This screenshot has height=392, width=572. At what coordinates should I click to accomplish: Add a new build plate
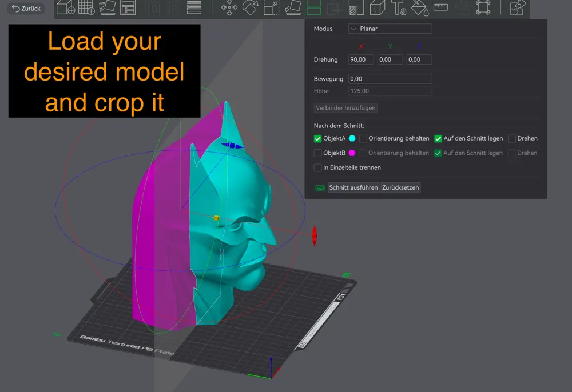point(86,8)
